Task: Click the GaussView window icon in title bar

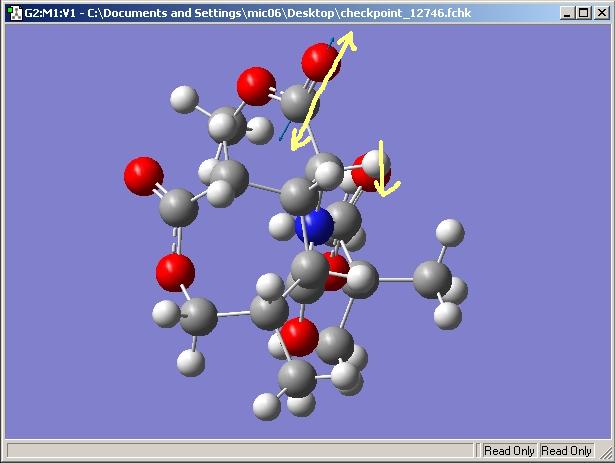Action: point(15,13)
